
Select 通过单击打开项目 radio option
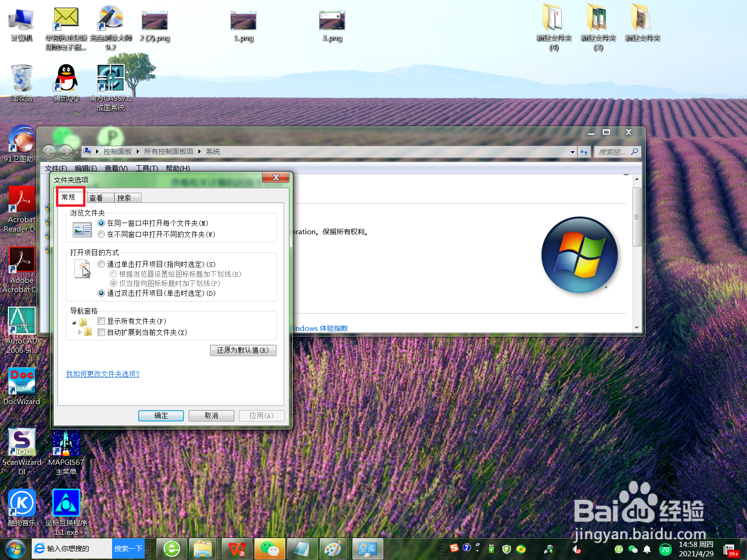coord(156,264)
